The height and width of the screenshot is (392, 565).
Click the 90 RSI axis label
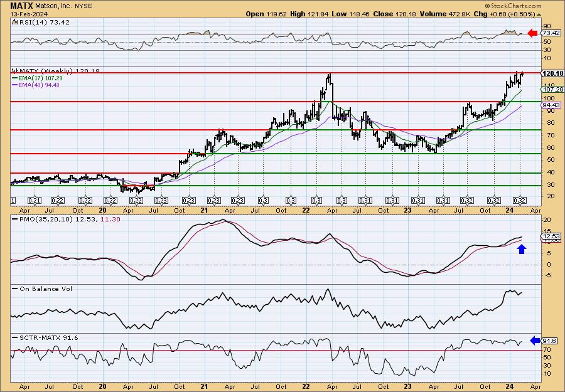(547, 26)
